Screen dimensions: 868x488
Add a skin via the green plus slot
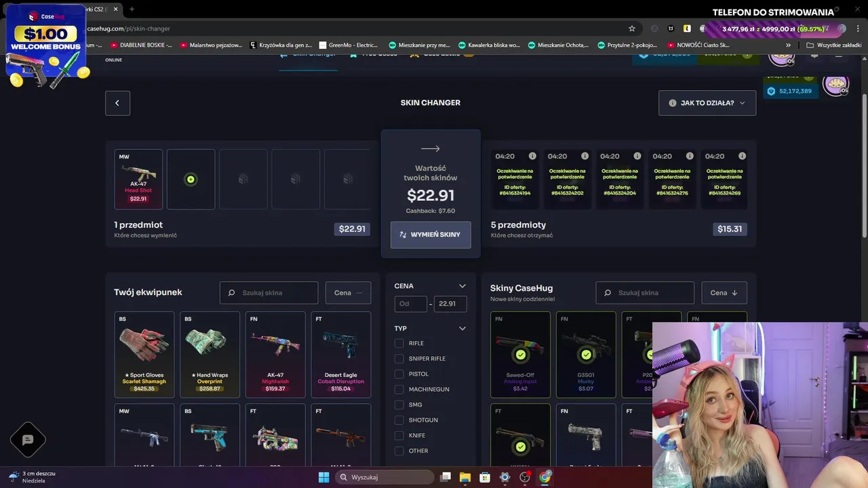[x=191, y=180]
